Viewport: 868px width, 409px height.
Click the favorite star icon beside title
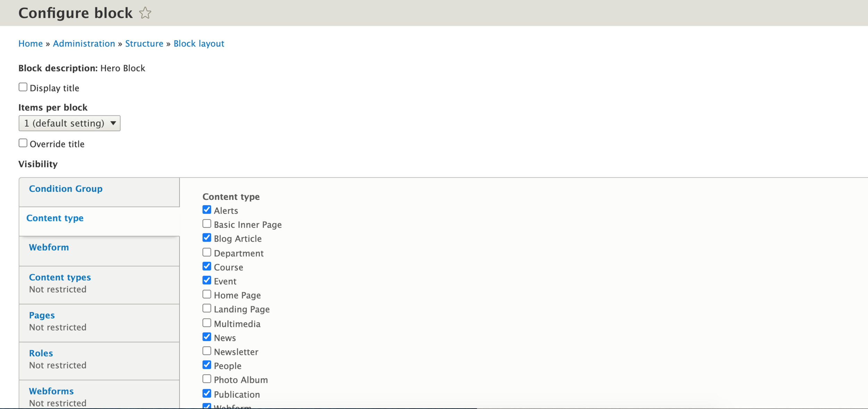(x=145, y=13)
